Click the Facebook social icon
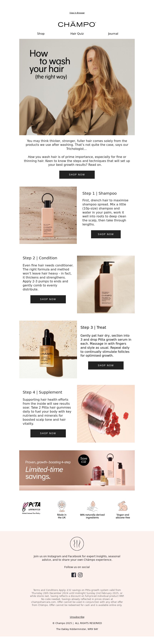This screenshot has width=154, height=644. tap(74, 575)
